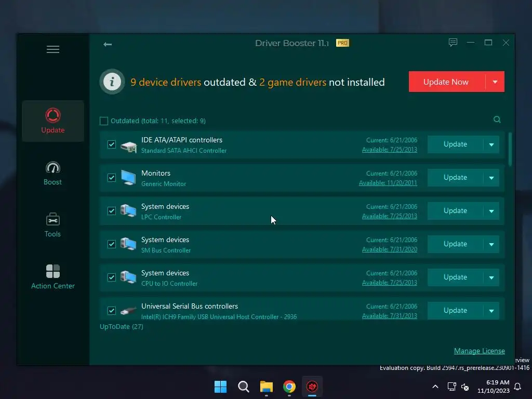Update the LPC Controller driver
The height and width of the screenshot is (399, 532).
click(x=455, y=211)
